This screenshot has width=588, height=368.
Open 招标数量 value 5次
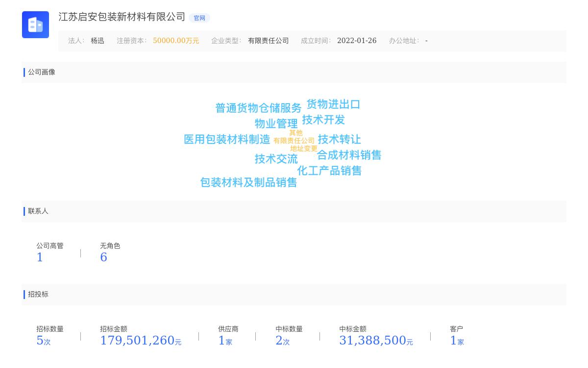(x=43, y=341)
